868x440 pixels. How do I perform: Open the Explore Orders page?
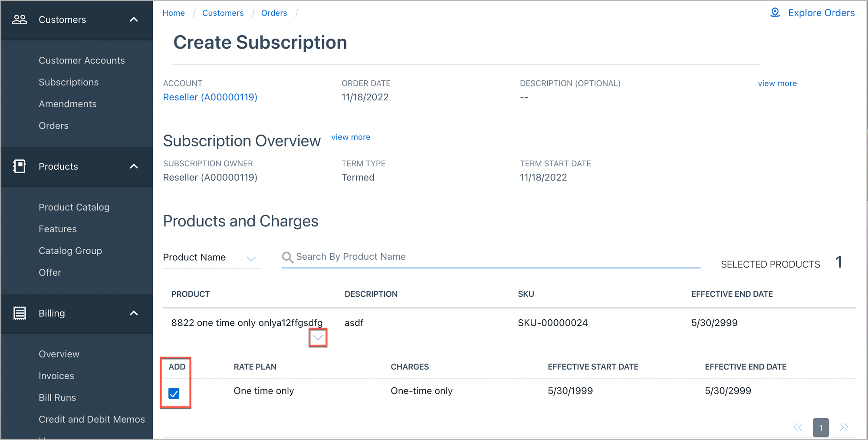(821, 13)
